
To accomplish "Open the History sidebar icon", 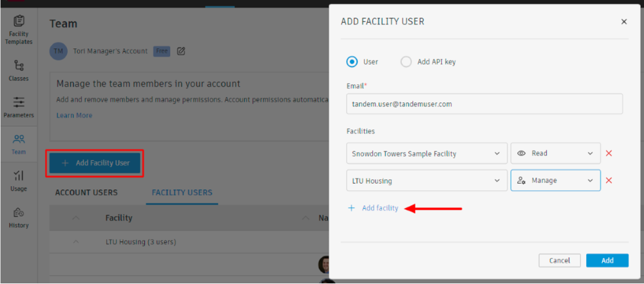I will point(19,216).
